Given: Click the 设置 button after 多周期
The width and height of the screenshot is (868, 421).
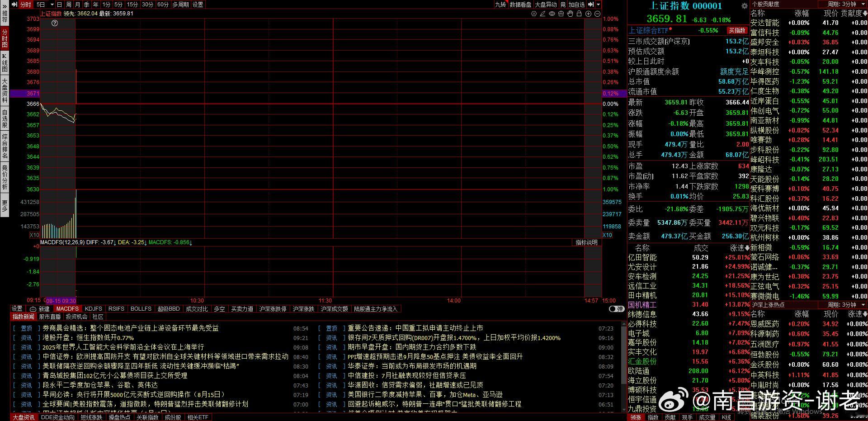Looking at the screenshot, I should (198, 5).
